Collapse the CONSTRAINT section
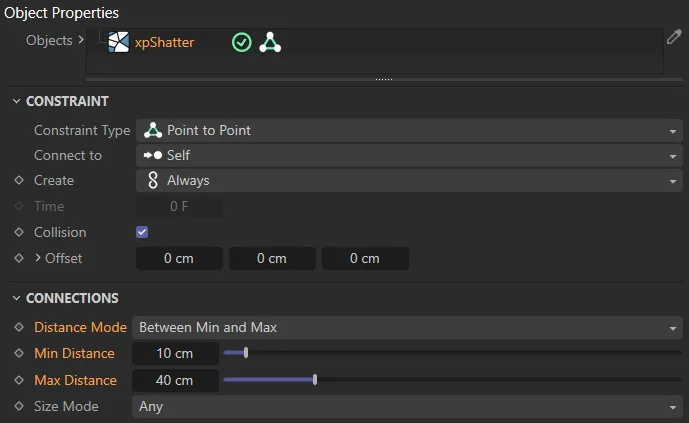This screenshot has width=689, height=423. tap(16, 101)
